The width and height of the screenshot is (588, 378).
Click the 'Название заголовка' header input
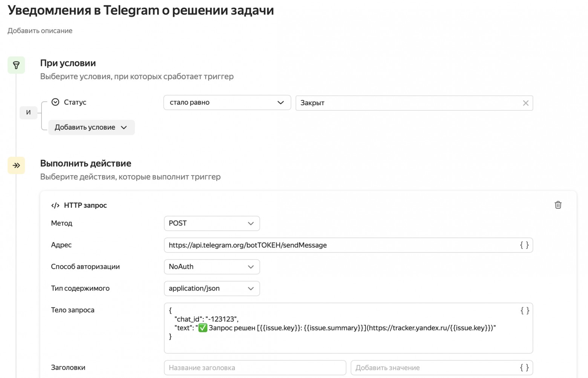point(255,367)
